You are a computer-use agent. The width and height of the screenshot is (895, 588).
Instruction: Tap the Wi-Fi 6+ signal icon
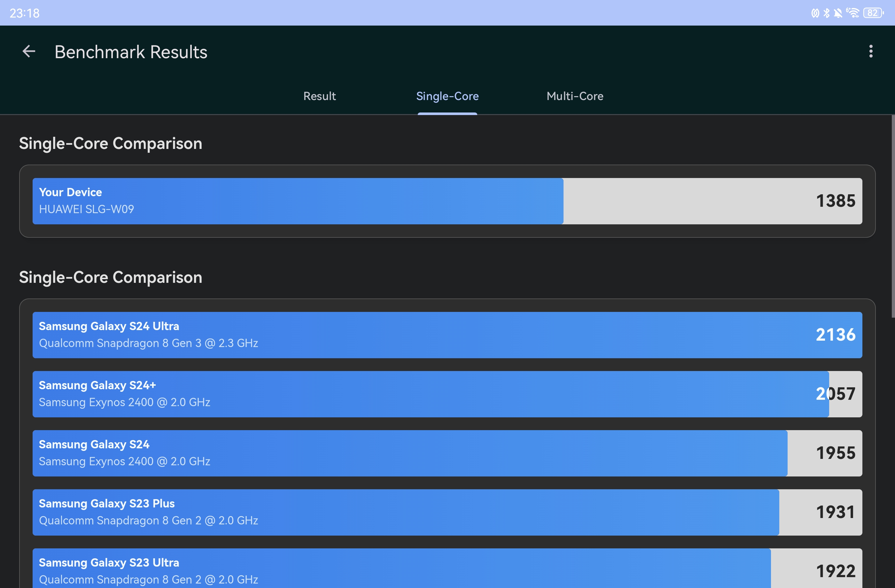tap(852, 13)
